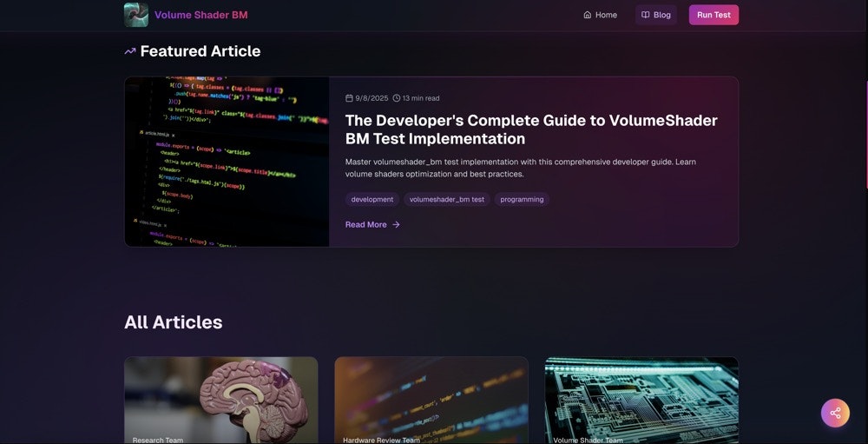The width and height of the screenshot is (868, 444).
Task: Click the Featured Article heading
Action: point(201,51)
